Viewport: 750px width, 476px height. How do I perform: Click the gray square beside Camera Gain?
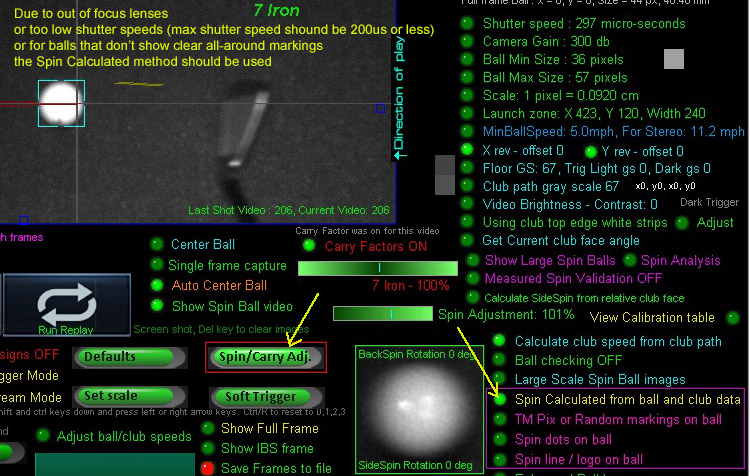[x=674, y=59]
